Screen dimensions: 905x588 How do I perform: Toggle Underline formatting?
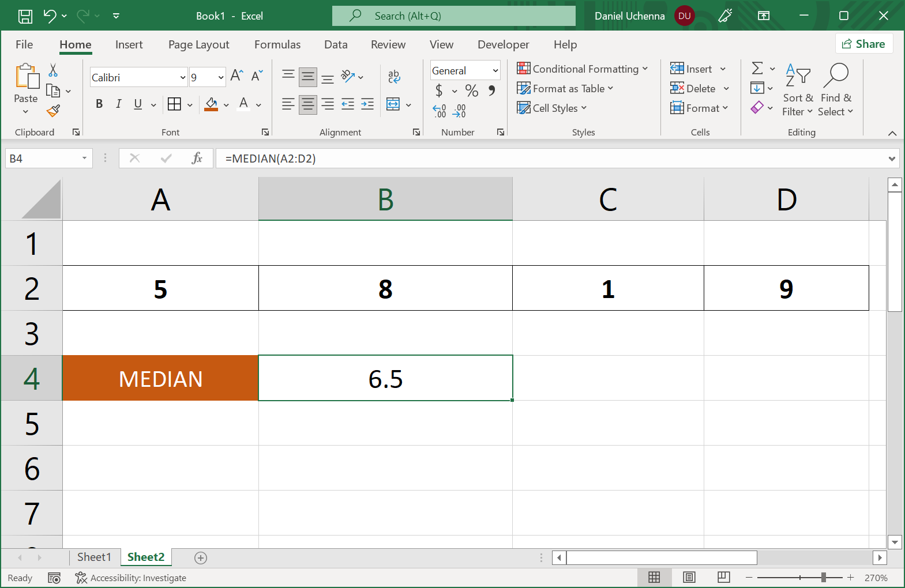138,104
